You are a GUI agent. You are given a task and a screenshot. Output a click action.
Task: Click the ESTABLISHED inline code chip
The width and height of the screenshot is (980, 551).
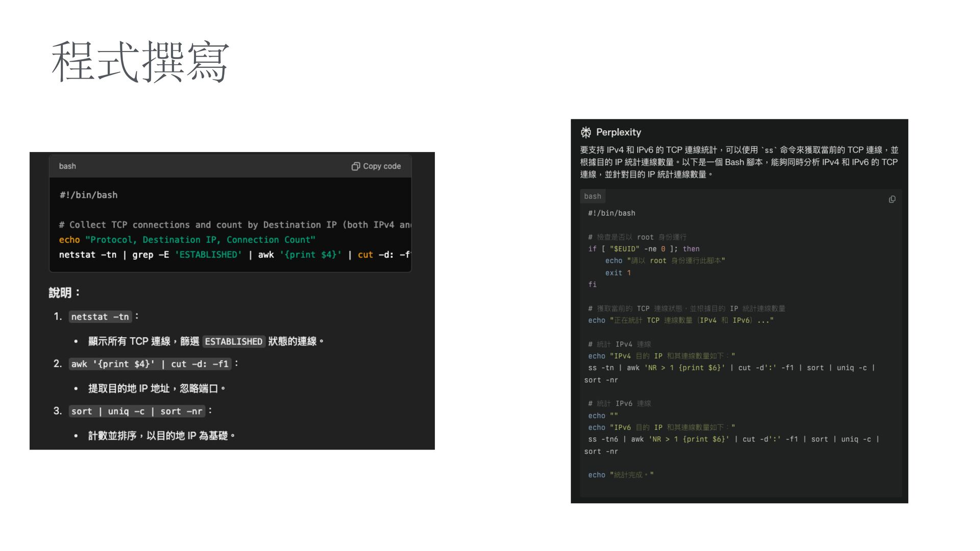[x=233, y=341]
